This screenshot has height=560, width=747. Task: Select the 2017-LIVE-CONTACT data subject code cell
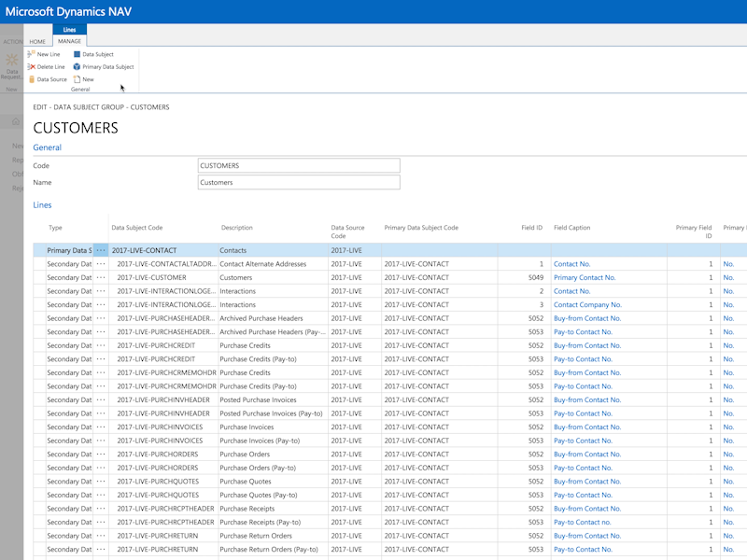(x=163, y=250)
